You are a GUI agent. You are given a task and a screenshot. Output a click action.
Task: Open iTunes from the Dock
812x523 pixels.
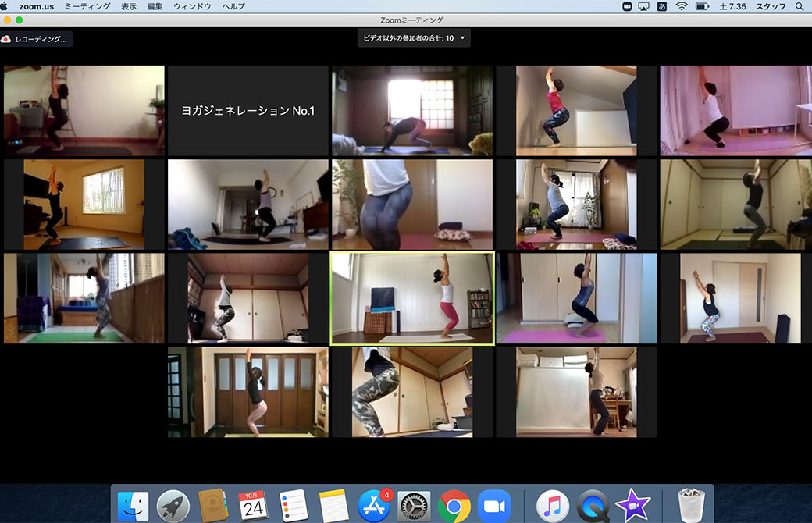pos(551,505)
